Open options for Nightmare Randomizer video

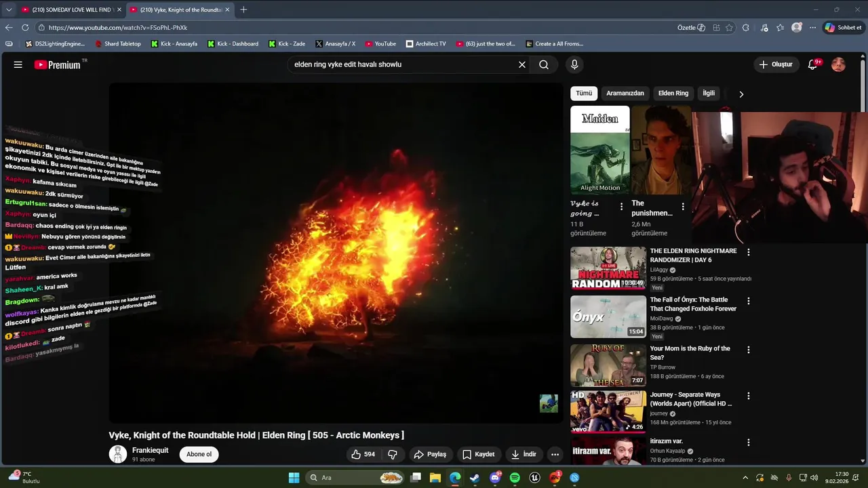(749, 252)
